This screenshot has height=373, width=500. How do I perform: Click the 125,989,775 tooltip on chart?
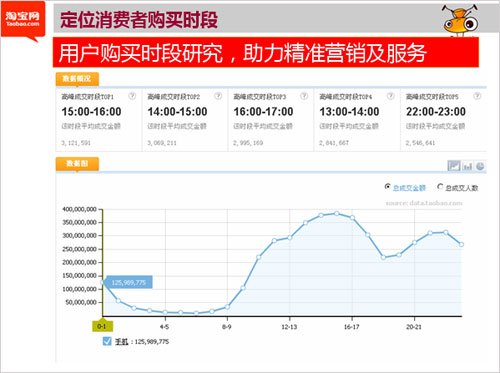(x=128, y=282)
